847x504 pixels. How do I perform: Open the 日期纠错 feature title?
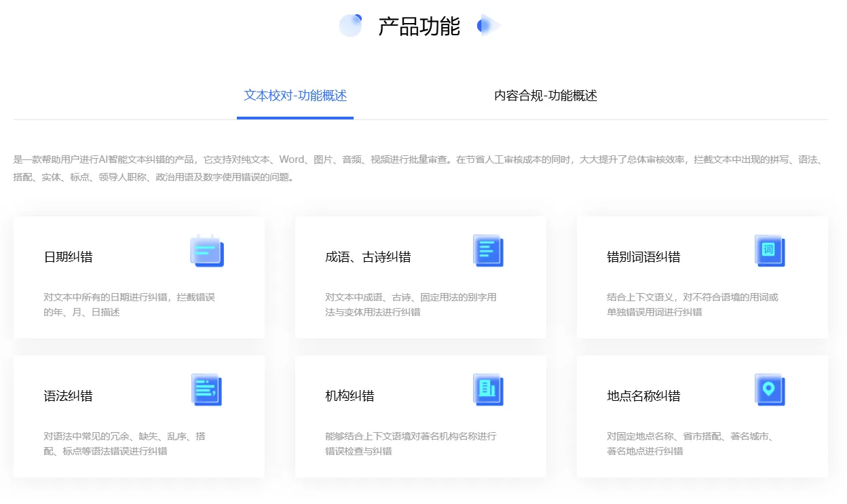[x=69, y=257]
